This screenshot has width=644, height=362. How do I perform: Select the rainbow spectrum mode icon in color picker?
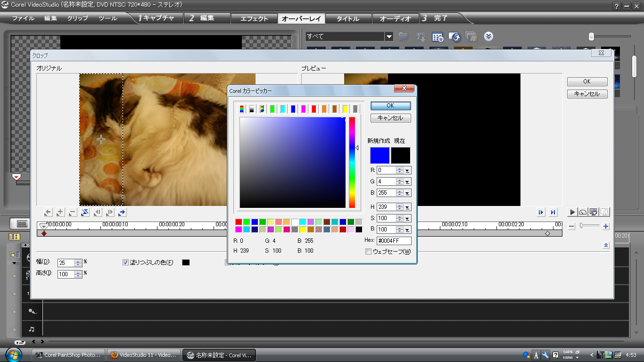242,109
